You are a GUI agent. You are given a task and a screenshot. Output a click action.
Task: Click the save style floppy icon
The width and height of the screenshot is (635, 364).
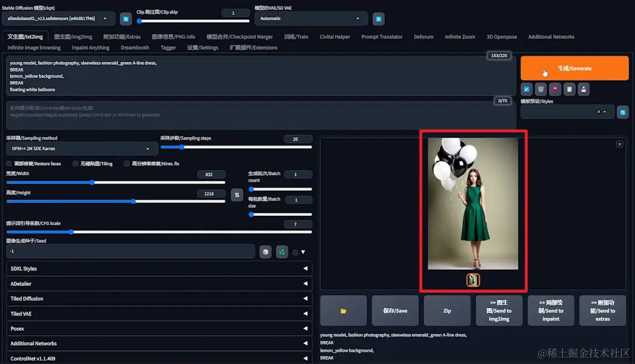583,89
